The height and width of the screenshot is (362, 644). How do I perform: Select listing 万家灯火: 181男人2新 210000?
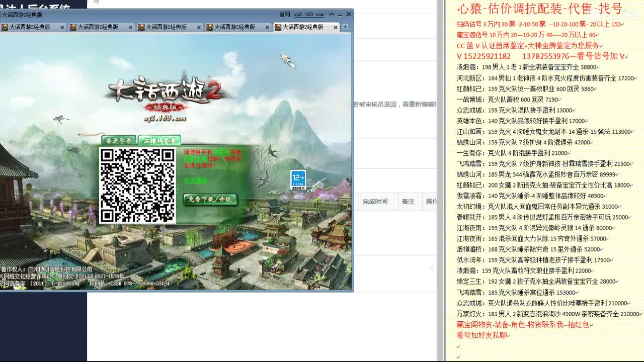[548, 314]
